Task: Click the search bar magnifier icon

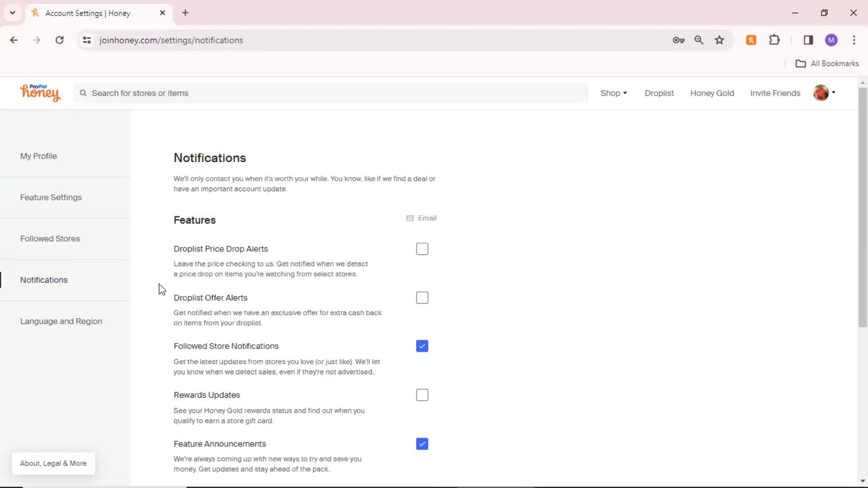Action: pyautogui.click(x=83, y=93)
